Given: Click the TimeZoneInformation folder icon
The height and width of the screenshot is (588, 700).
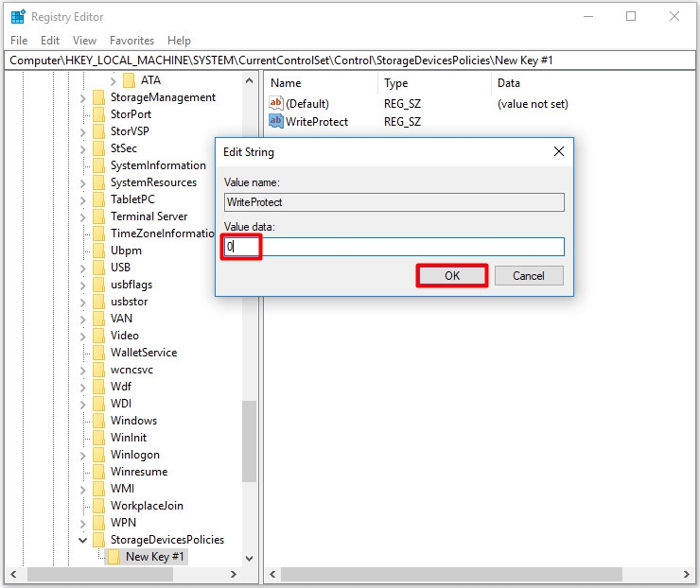Looking at the screenshot, I should click(98, 233).
